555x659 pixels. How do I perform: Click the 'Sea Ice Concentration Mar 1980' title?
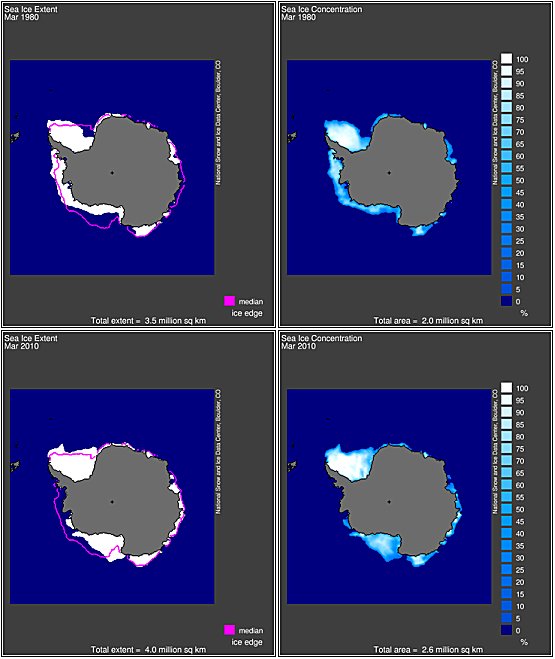tap(321, 13)
